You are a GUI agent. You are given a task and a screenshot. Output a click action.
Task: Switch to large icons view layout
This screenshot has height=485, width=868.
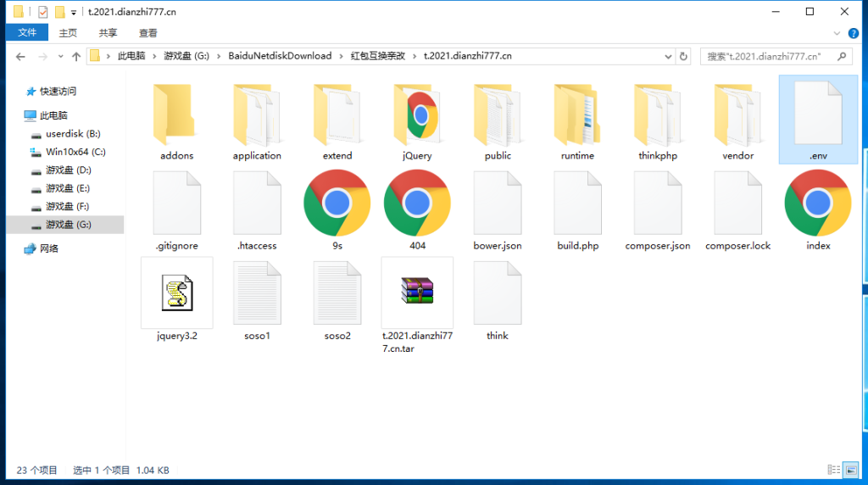(851, 470)
